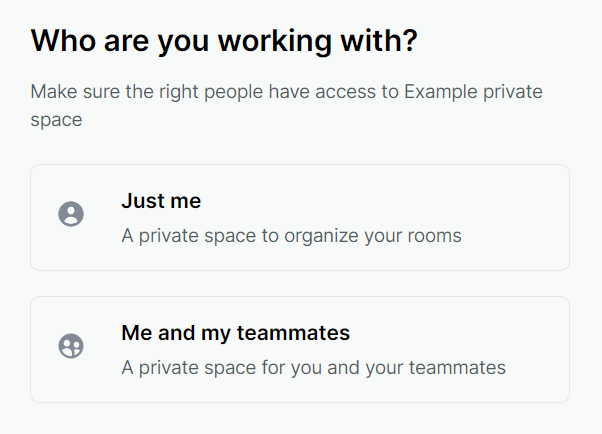602x434 pixels.
Task: Click the "Just me" title text
Action: coord(161,201)
